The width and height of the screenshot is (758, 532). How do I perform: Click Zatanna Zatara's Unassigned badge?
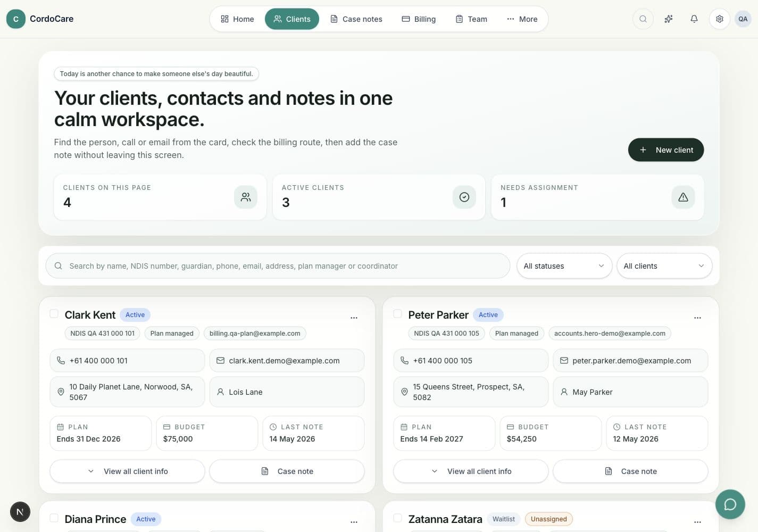coord(548,519)
